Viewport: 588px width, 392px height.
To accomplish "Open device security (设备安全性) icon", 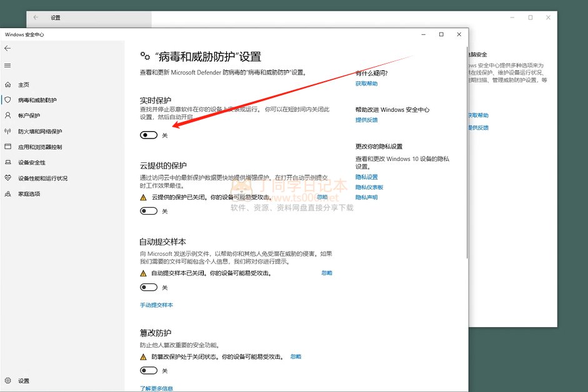I will [7, 162].
